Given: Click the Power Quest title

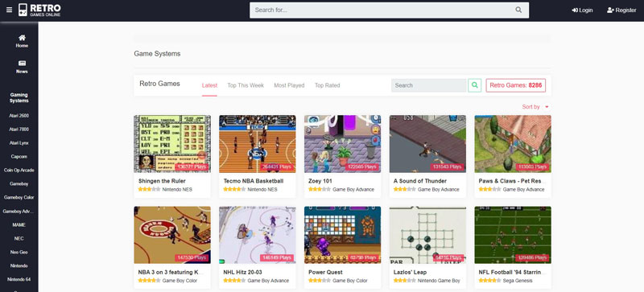Looking at the screenshot, I should coord(326,272).
